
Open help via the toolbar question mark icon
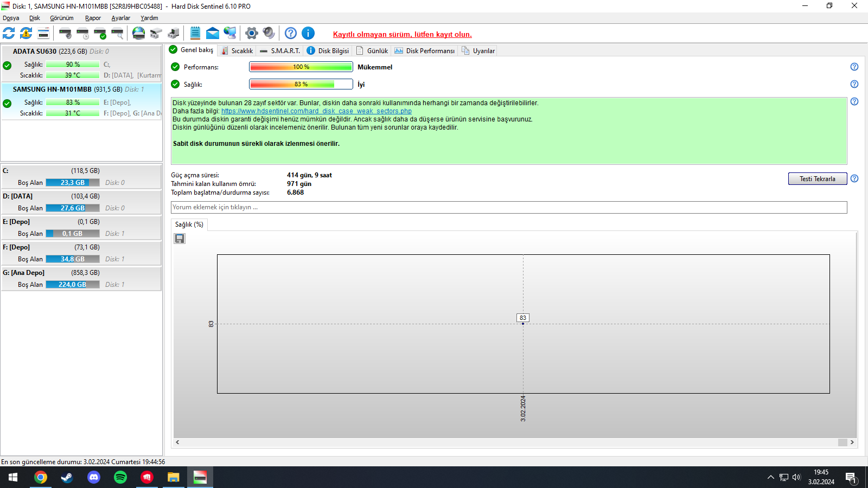pos(291,33)
